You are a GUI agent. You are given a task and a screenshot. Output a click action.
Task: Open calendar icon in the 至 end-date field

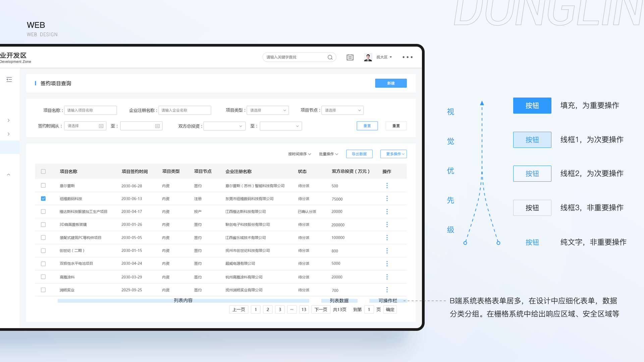tap(157, 126)
